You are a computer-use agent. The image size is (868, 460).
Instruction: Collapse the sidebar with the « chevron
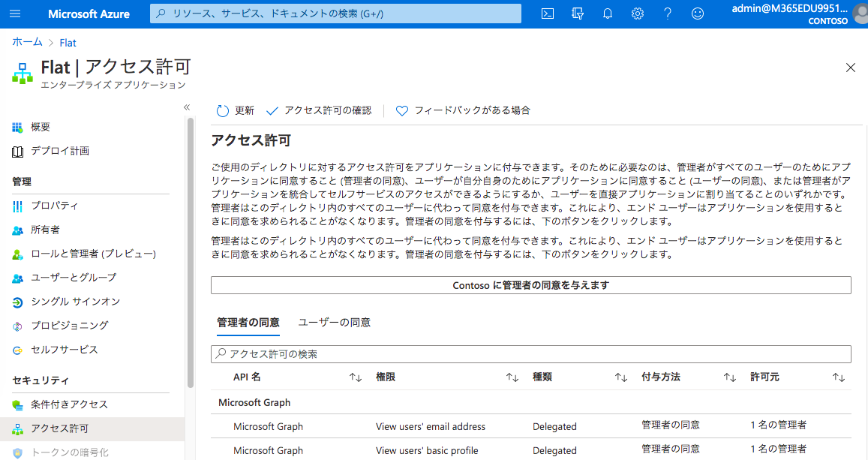[186, 107]
